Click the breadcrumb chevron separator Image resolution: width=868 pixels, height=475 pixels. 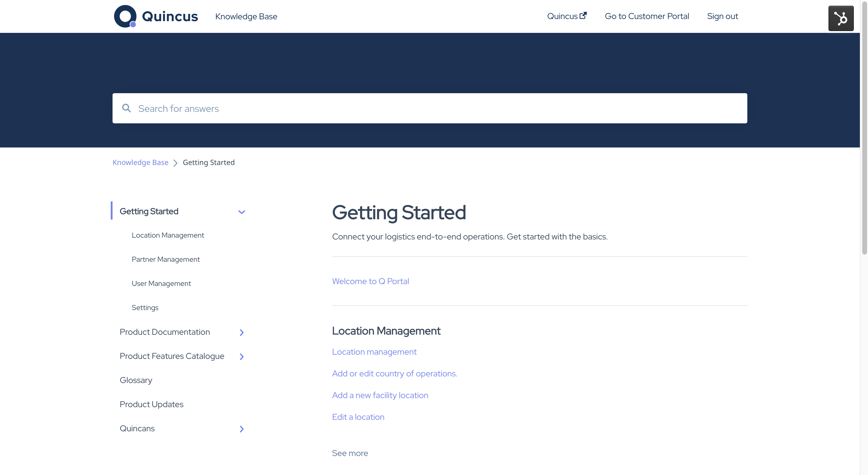click(175, 163)
